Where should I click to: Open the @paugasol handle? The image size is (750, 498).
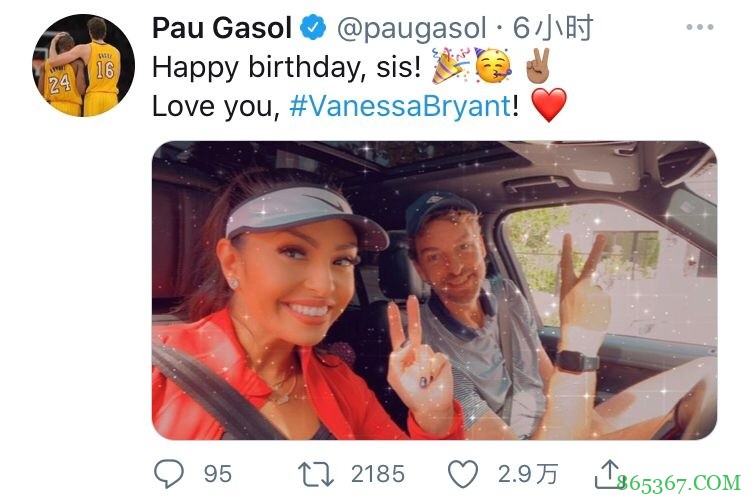pyautogui.click(x=412, y=29)
